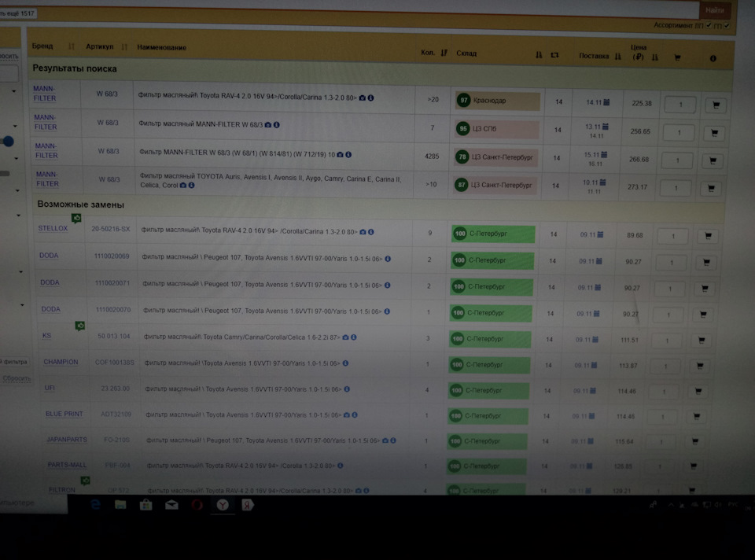The height and width of the screenshot is (560, 755).
Task: Add Краснодар W 68/3 filter to cart
Action: pos(716,105)
